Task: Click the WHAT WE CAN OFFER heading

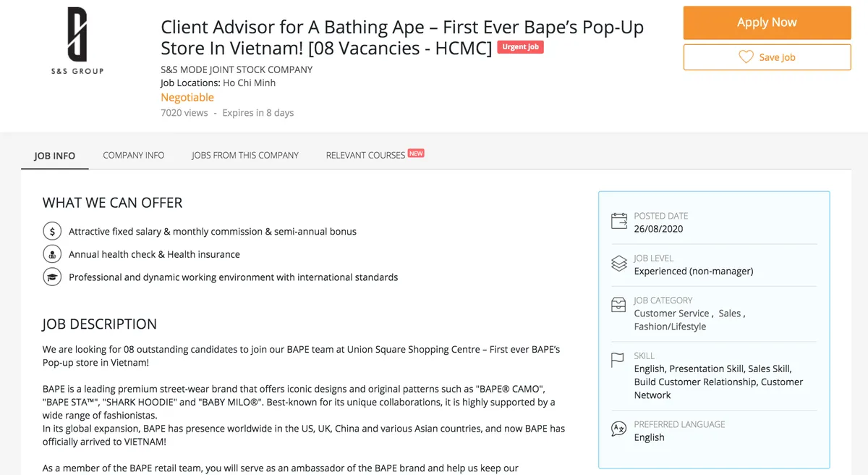Action: coord(113,203)
